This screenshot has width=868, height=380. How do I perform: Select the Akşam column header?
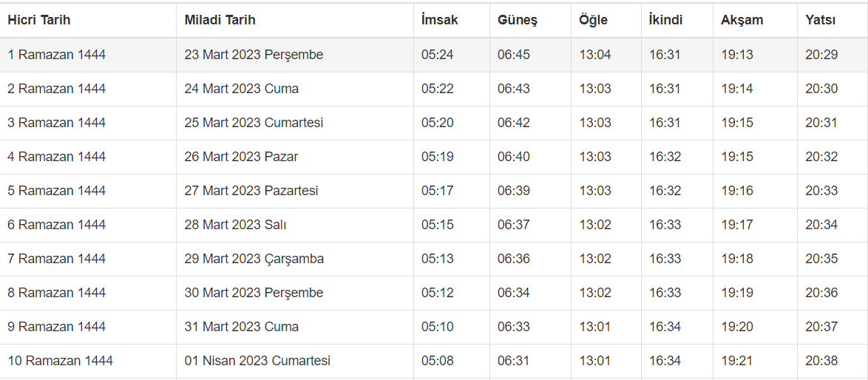coord(742,20)
